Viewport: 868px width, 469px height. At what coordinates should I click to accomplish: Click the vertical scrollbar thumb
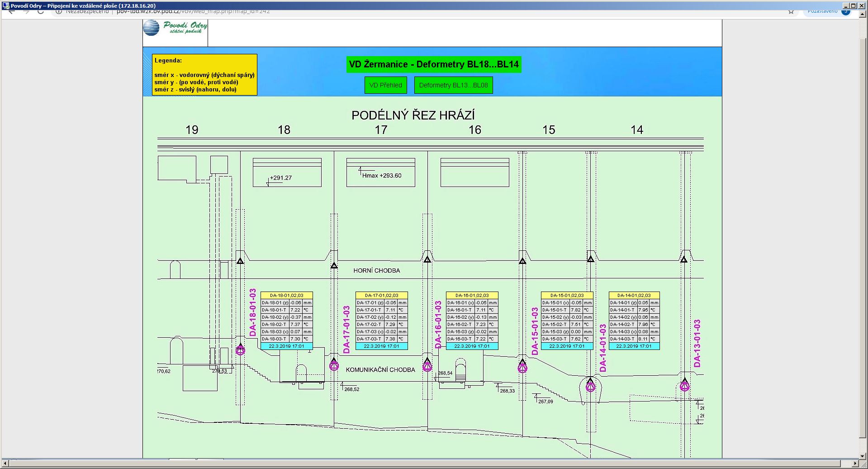(x=863, y=238)
